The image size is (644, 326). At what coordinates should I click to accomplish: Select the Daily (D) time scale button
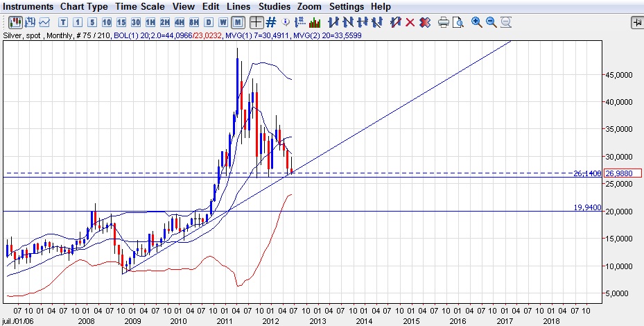tap(209, 22)
